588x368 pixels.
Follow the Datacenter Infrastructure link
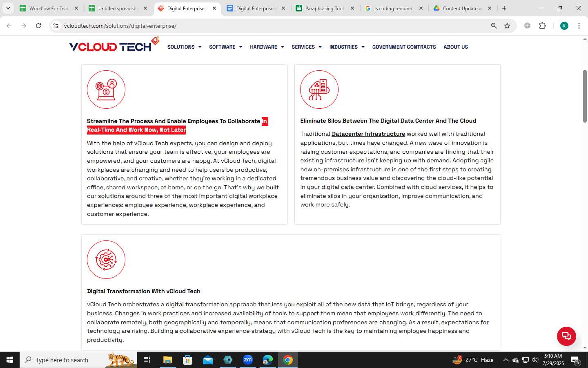368,134
